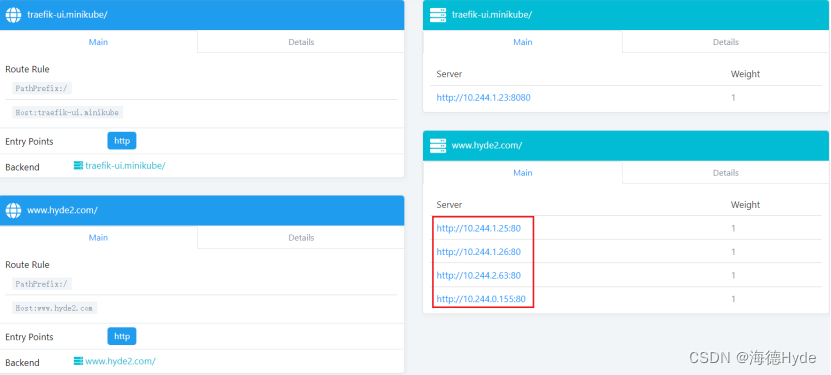Click Backend label in traefik-ui.minikube frontend
This screenshot has width=831, height=375.
point(22,167)
